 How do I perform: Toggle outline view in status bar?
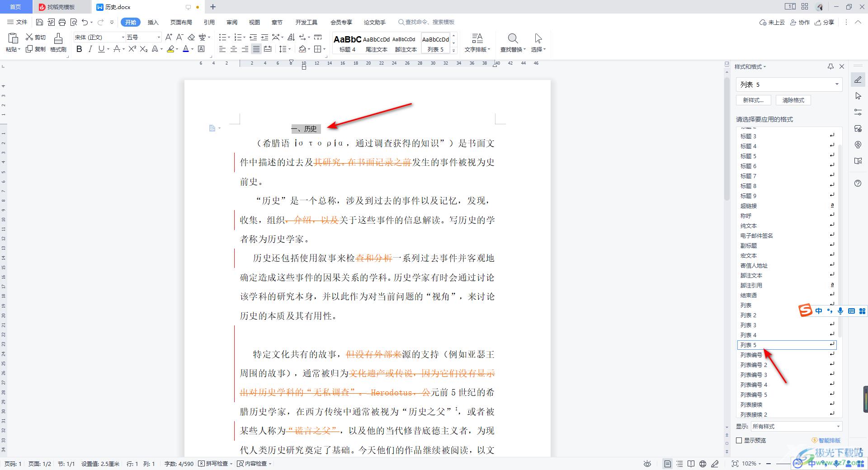[x=679, y=464]
